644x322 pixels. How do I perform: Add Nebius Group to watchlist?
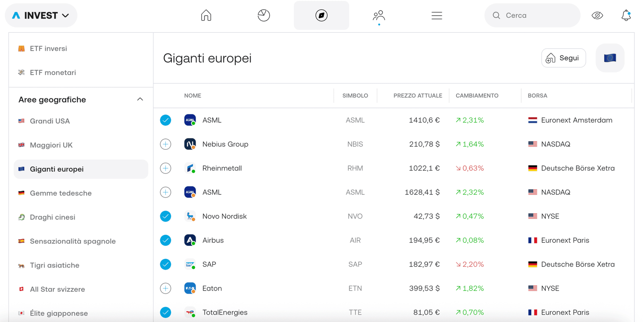(x=165, y=144)
